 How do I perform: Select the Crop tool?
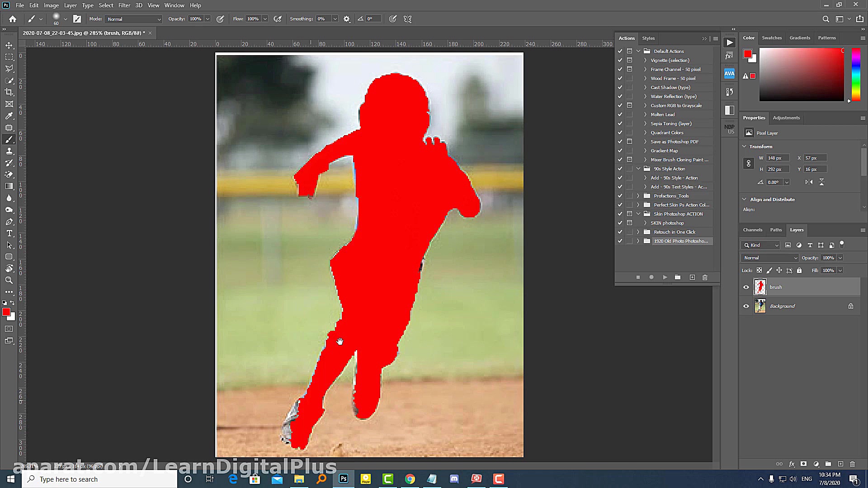point(9,92)
